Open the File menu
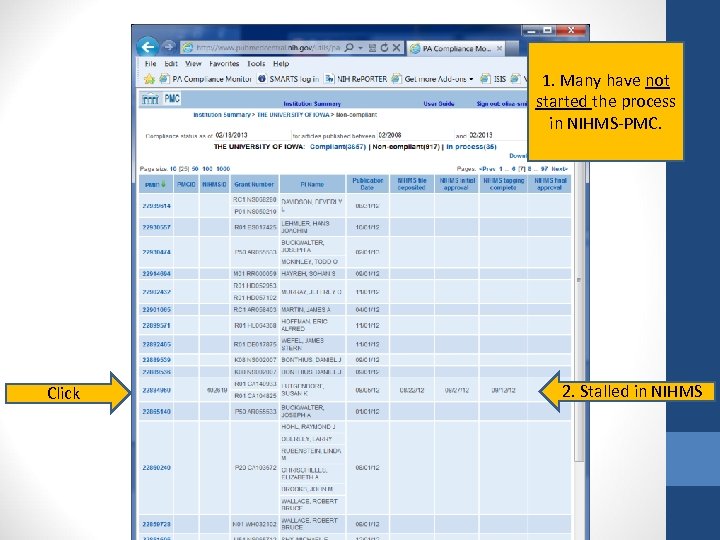Screen dimensions: 720x540 [150, 64]
